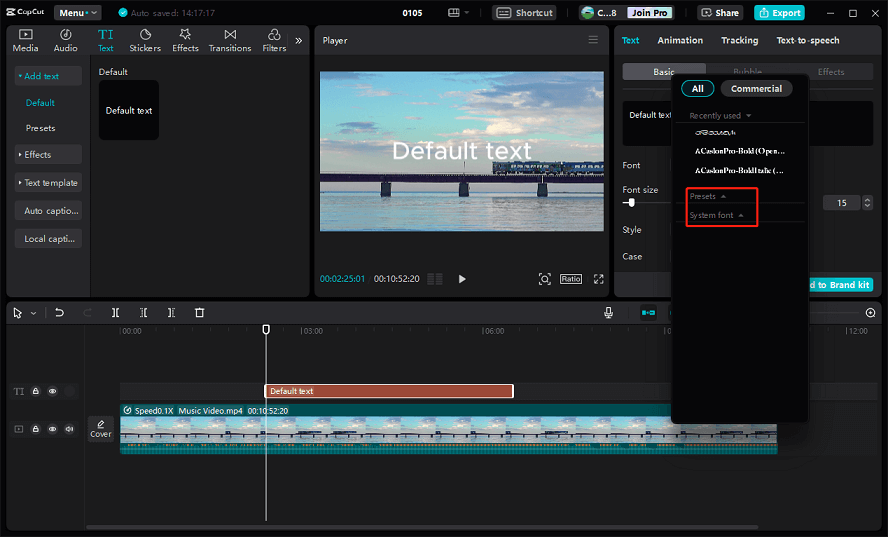This screenshot has height=537, width=888.
Task: Expand the System font group
Action: [717, 215]
